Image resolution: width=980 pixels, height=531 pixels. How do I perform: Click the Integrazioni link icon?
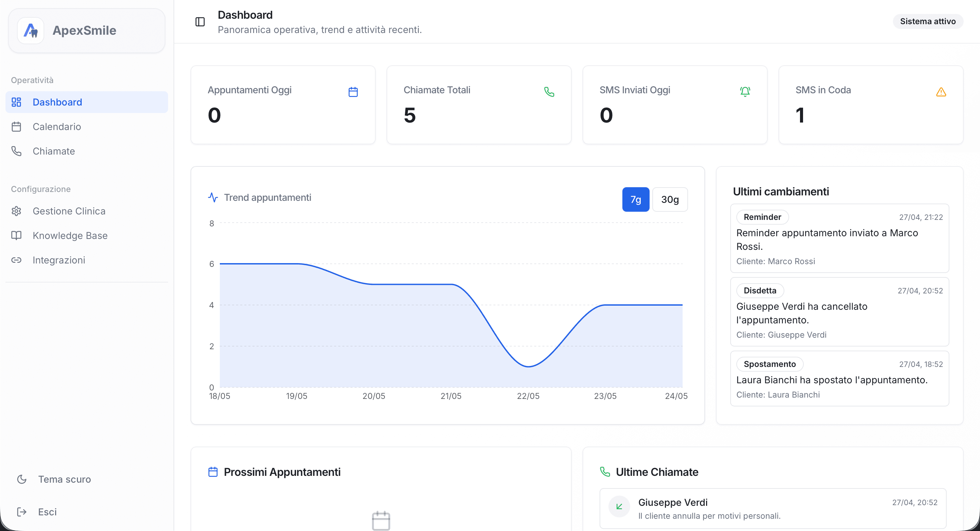[x=16, y=260]
